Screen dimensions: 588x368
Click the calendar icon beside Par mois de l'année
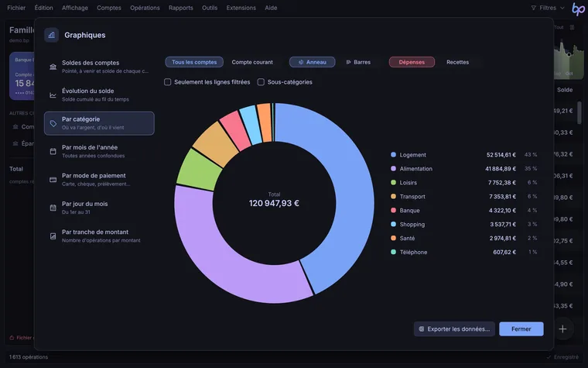53,151
